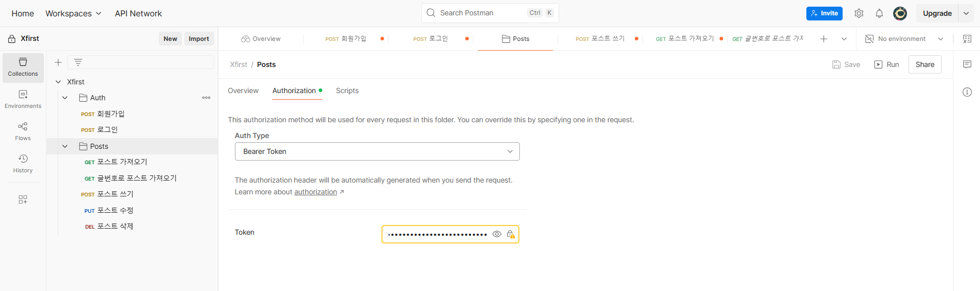The image size is (980, 291).
Task: Open the History sidebar panel
Action: point(23,164)
